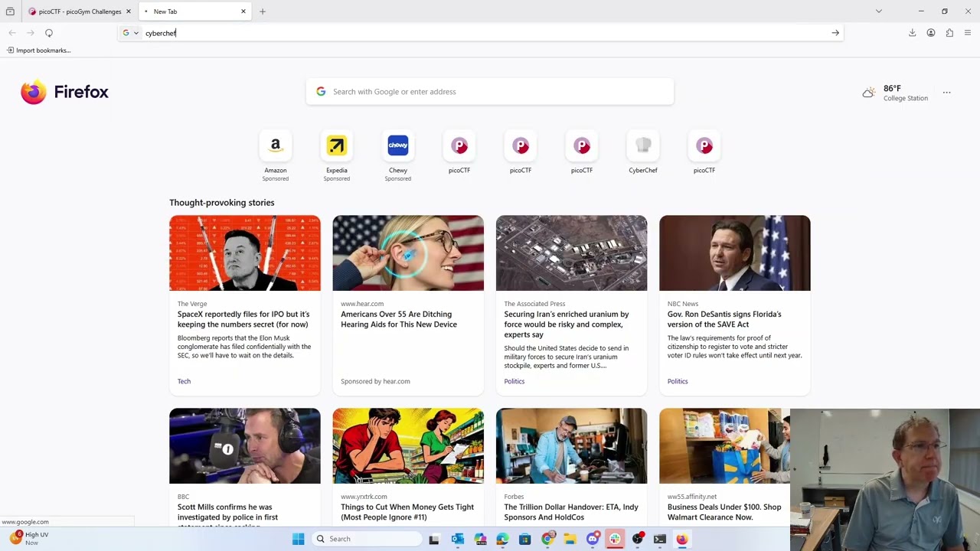
Task: Switch to Google Chrome in the taskbar
Action: coord(547,539)
